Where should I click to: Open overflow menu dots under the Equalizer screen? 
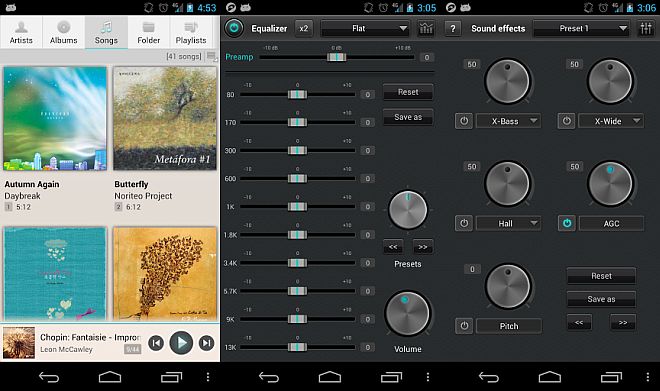(x=428, y=377)
